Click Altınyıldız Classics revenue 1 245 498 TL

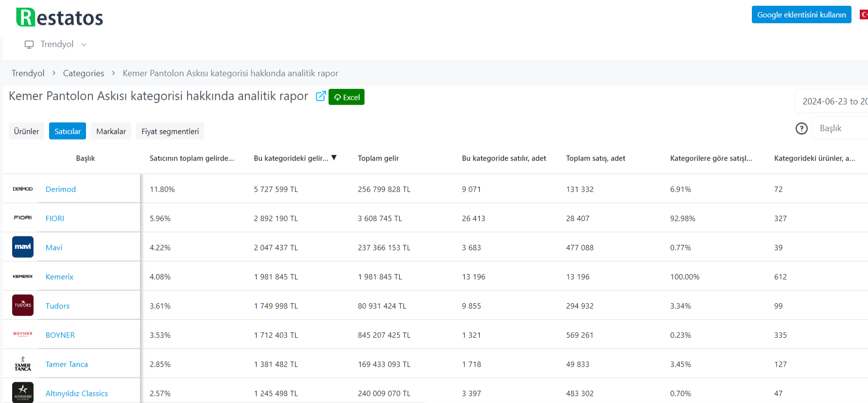tap(276, 393)
